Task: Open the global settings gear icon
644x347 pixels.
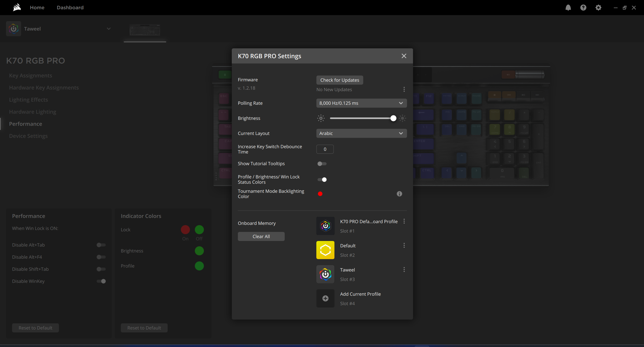Action: point(598,8)
